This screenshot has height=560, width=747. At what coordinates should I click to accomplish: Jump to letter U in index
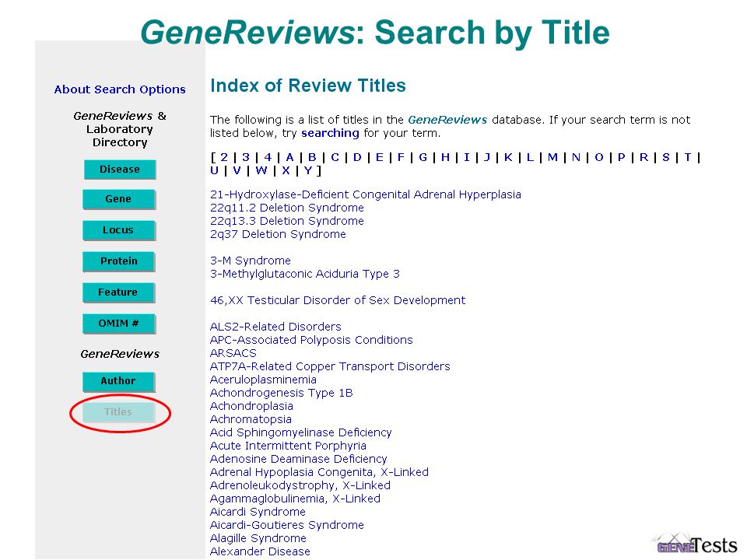tap(215, 170)
